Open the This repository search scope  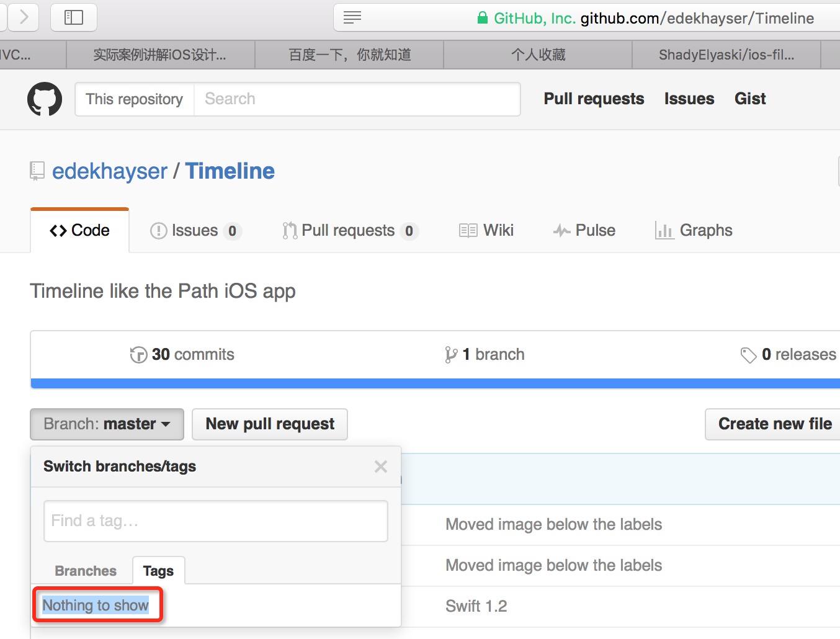135,99
